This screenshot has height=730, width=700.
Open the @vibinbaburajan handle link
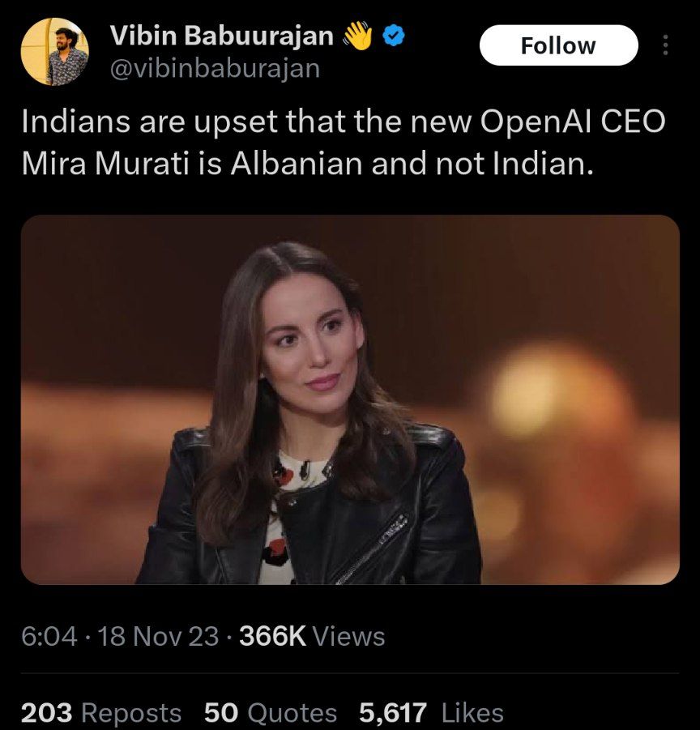pyautogui.click(x=215, y=68)
